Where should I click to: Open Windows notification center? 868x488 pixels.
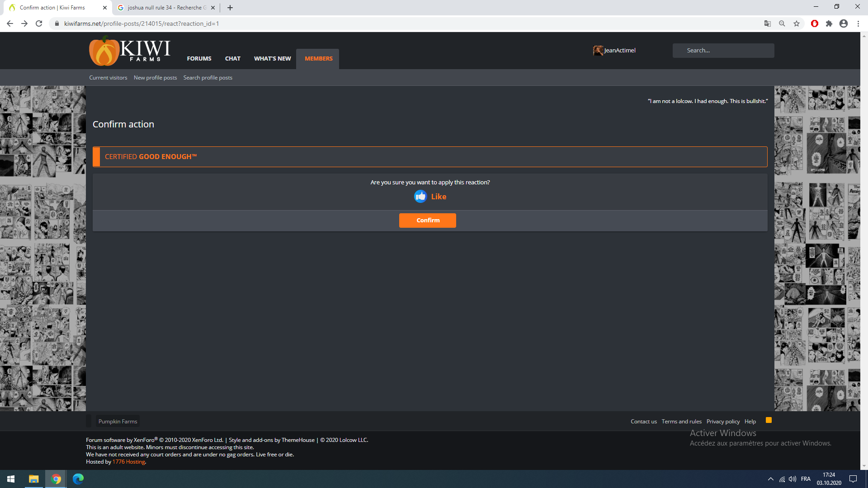click(853, 479)
